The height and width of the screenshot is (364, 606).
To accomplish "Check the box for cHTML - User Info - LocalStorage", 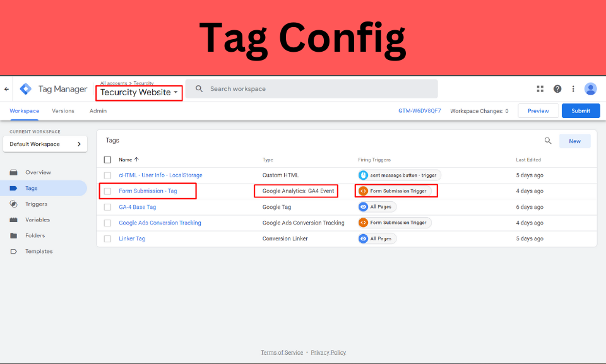I will tap(107, 175).
